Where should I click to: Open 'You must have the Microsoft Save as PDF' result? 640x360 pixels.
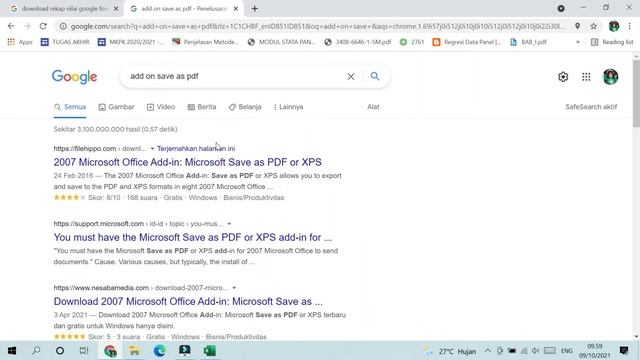pyautogui.click(x=193, y=237)
